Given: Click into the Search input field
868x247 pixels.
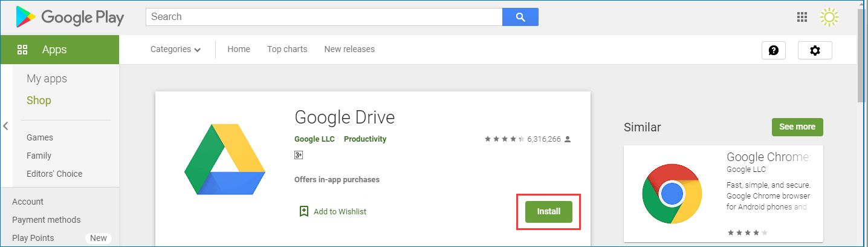Looking at the screenshot, I should pos(324,17).
